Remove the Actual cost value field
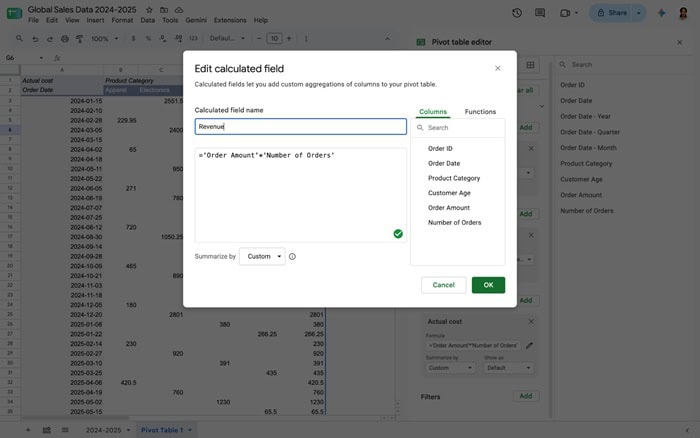The image size is (700, 438). pos(531,321)
